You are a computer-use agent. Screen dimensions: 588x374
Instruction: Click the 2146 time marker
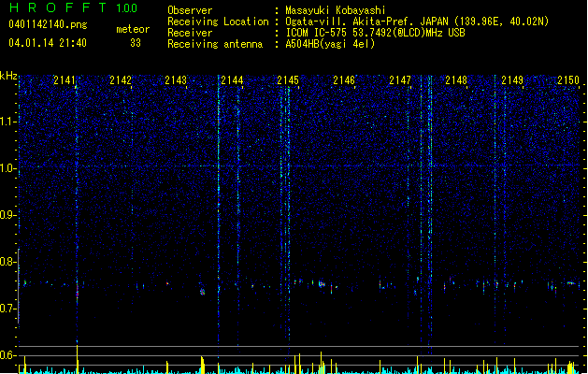point(344,80)
